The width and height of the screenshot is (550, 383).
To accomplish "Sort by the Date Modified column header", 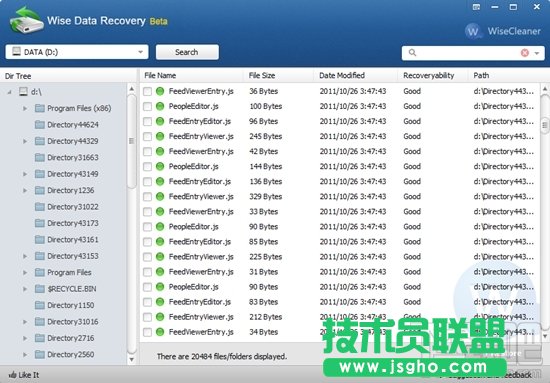I will (x=356, y=75).
